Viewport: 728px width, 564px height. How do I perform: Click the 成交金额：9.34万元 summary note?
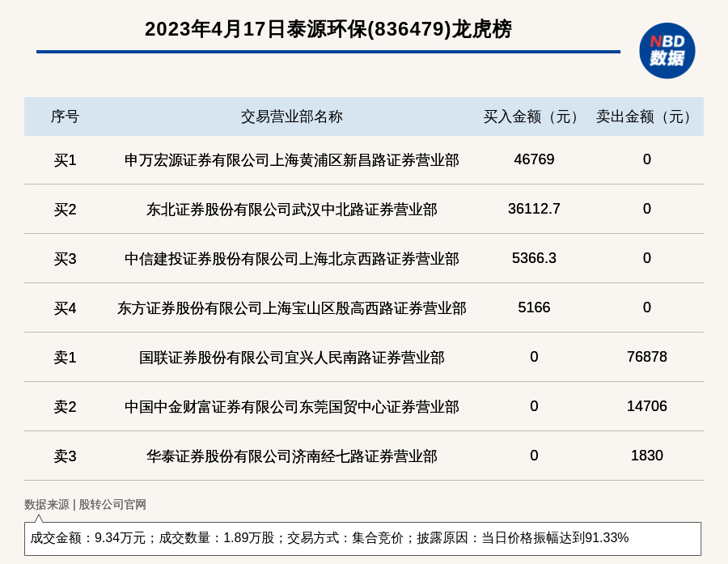coord(362,538)
